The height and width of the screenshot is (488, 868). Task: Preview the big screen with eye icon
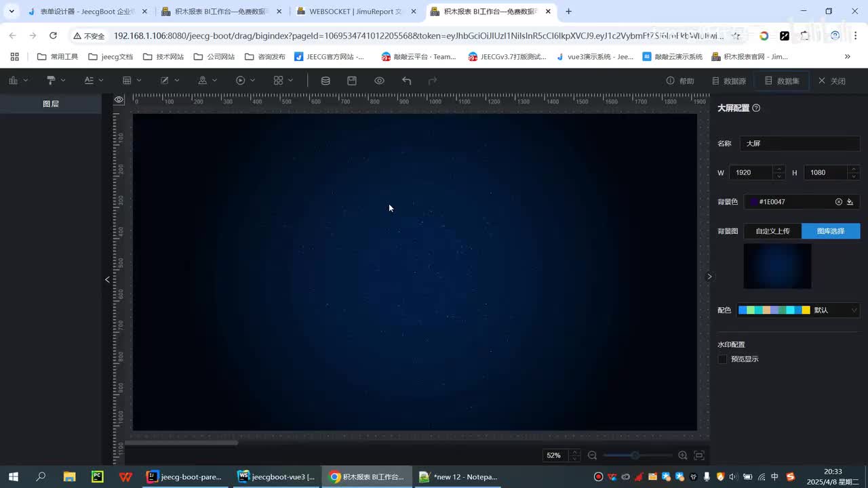pyautogui.click(x=379, y=81)
